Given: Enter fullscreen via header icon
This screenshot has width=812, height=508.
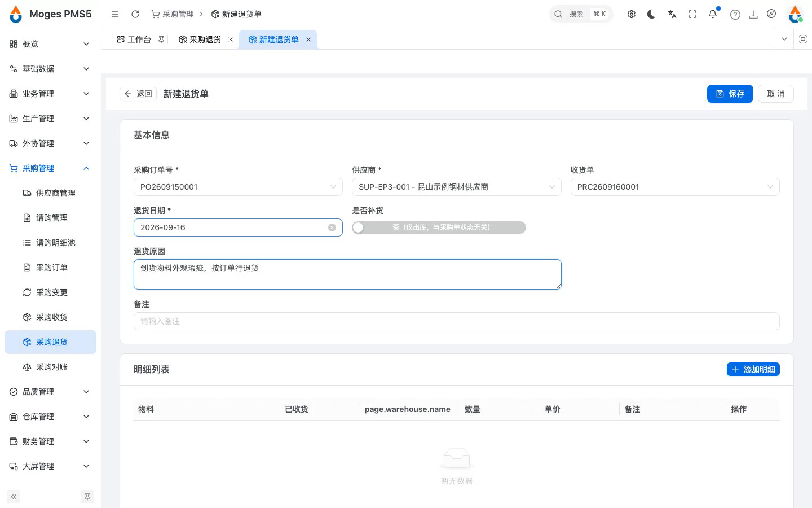Looking at the screenshot, I should point(692,14).
